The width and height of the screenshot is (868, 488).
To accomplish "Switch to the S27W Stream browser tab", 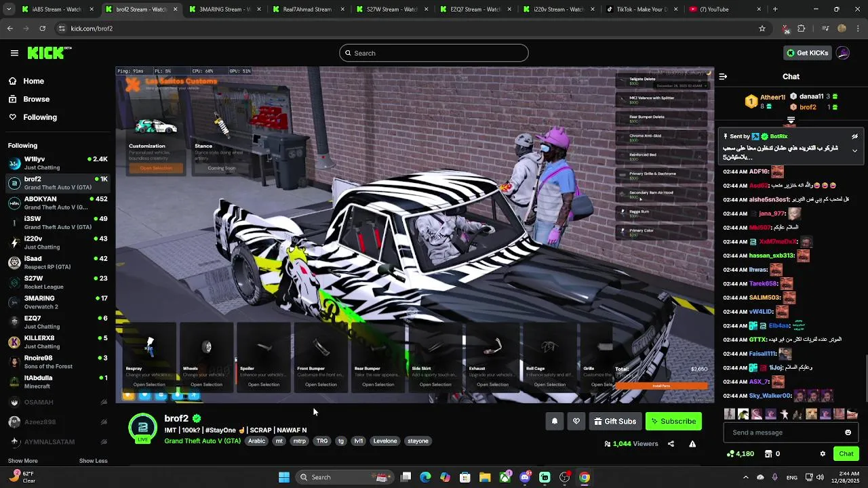I will coord(393,9).
